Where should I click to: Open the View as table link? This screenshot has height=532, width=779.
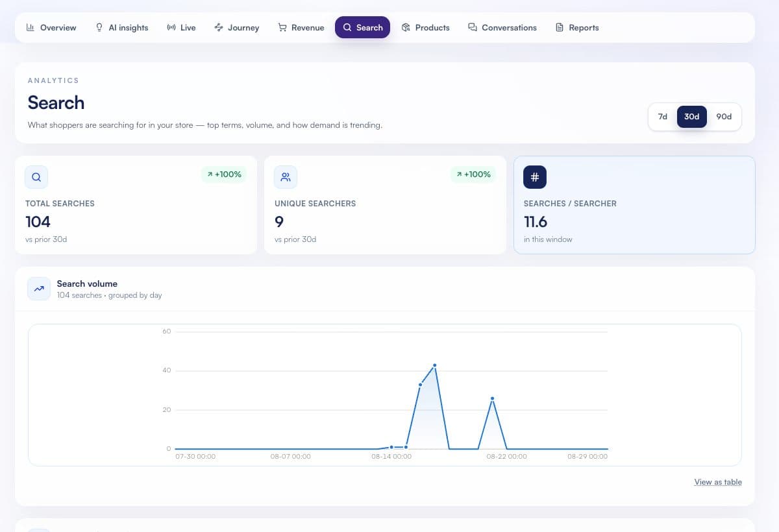(718, 482)
